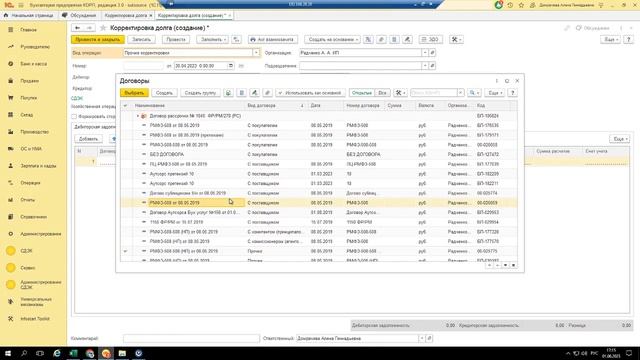
Task: Open Покупки section in sidebar
Action: tap(29, 98)
